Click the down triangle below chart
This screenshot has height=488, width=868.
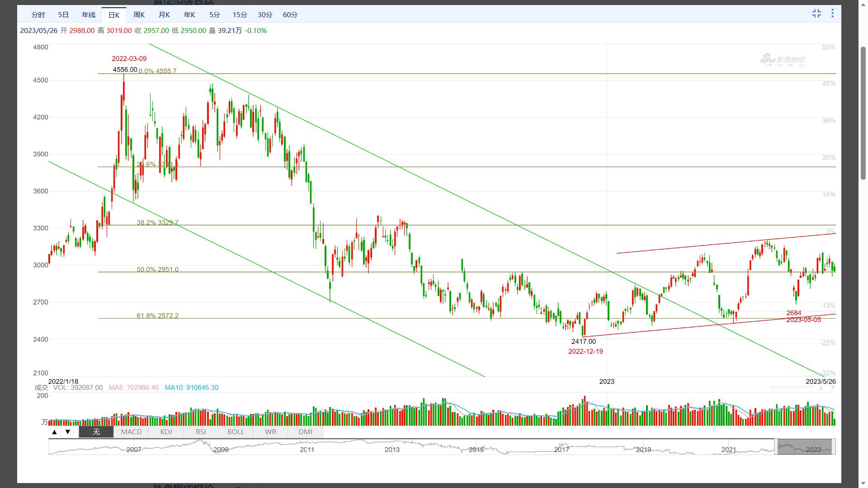click(68, 432)
